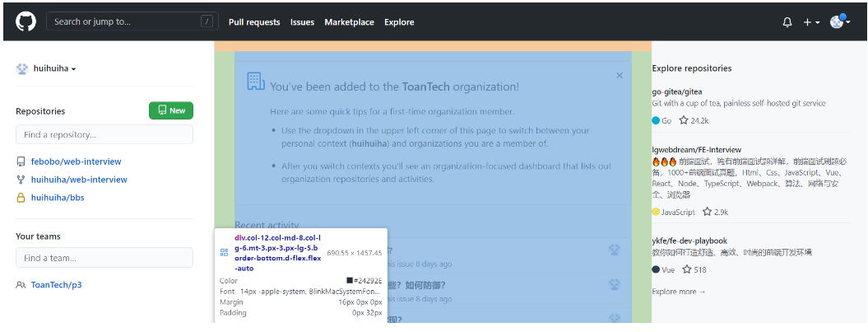
Task: Click star icon for lgwebdream/FE-Interview
Action: [x=707, y=212]
